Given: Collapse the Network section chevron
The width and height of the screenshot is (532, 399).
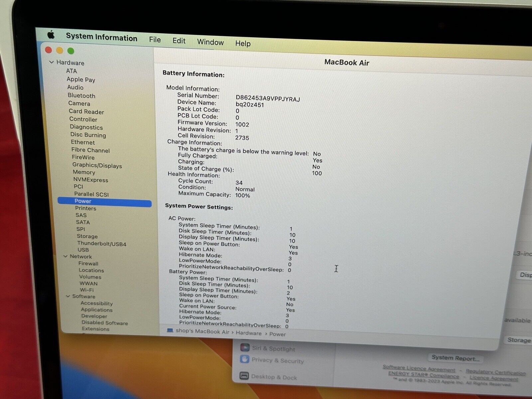Looking at the screenshot, I should [x=65, y=256].
